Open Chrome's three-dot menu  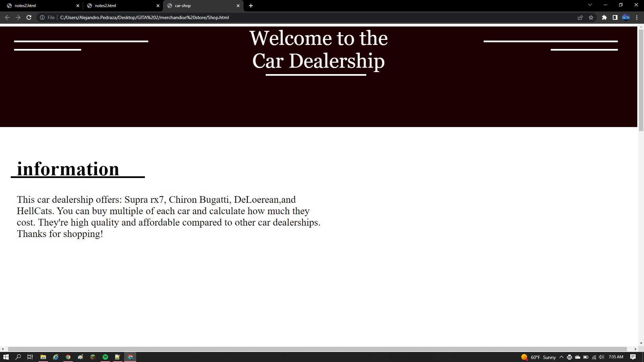point(637,17)
